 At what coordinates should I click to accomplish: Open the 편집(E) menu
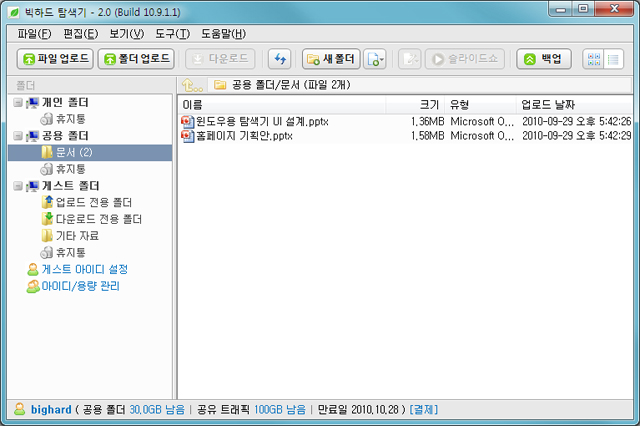click(x=80, y=34)
